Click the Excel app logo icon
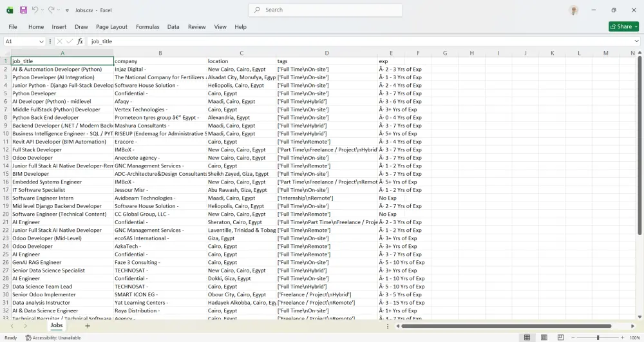Screen dimensions: 644x342 (x=10, y=10)
